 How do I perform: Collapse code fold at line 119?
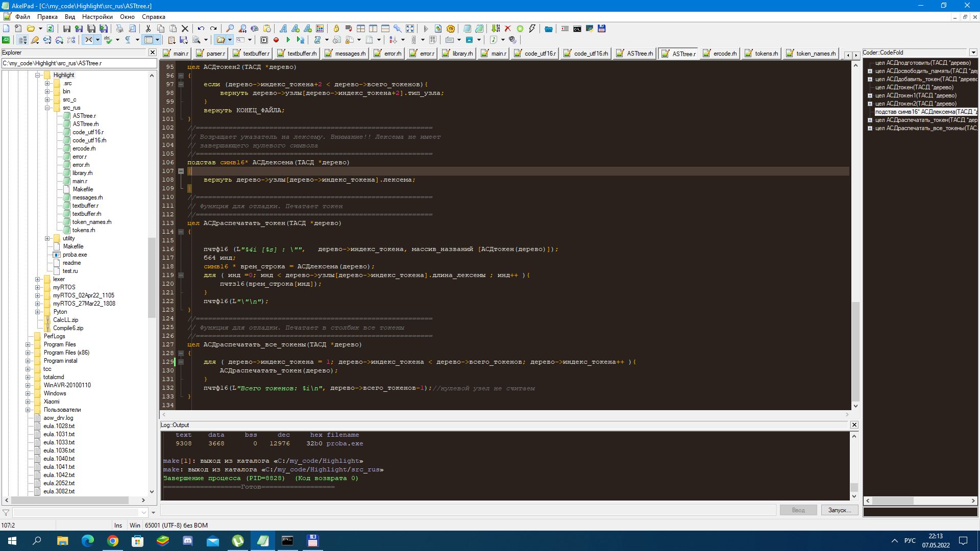(x=181, y=275)
